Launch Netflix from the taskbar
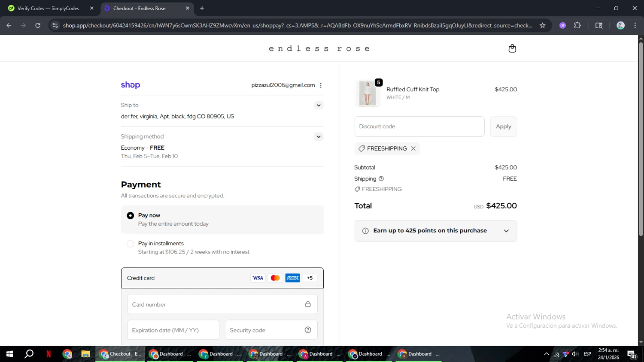Image resolution: width=644 pixels, height=362 pixels. click(x=49, y=354)
